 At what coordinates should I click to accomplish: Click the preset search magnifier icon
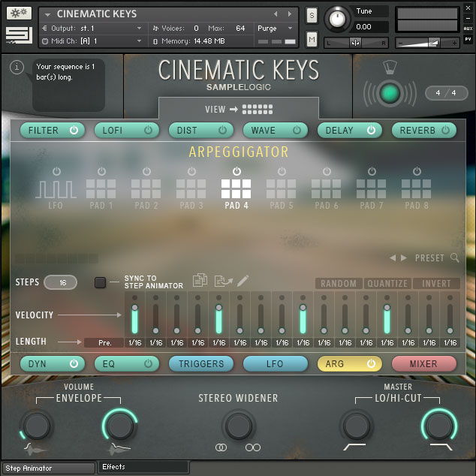(x=455, y=258)
